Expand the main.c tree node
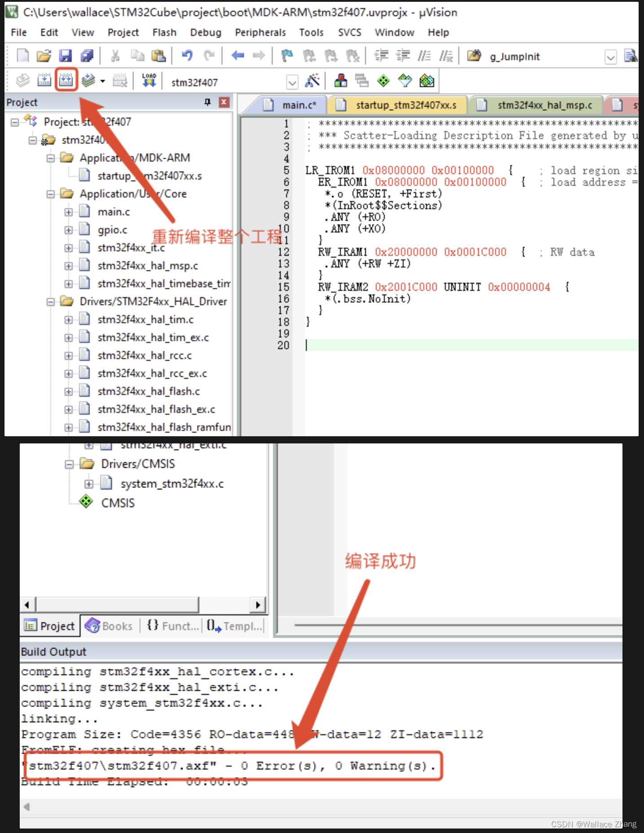 pyautogui.click(x=68, y=212)
